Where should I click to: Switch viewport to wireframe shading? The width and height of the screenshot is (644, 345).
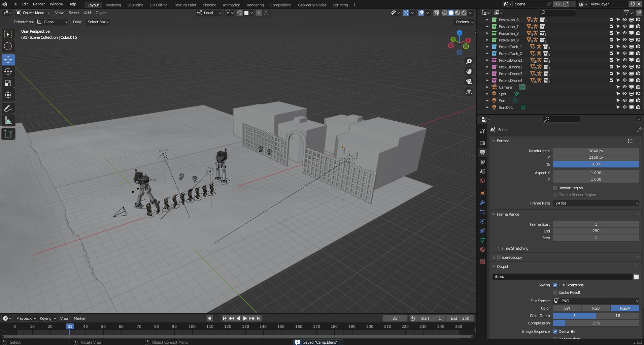click(444, 13)
